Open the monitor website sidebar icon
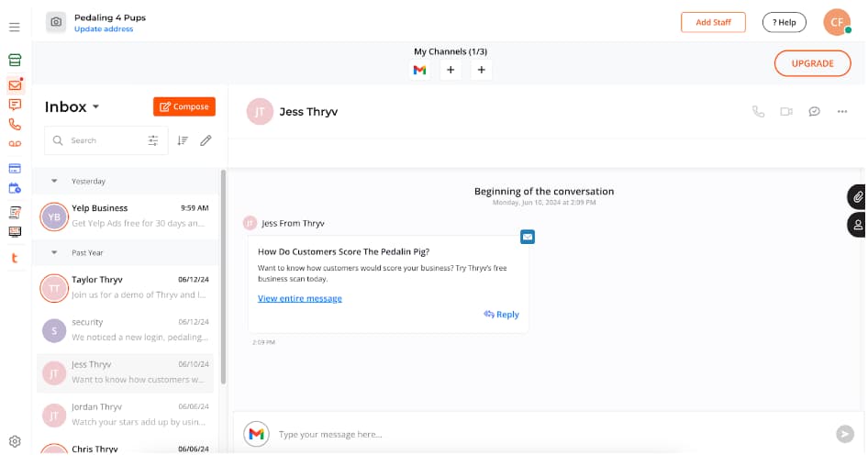 [x=15, y=232]
